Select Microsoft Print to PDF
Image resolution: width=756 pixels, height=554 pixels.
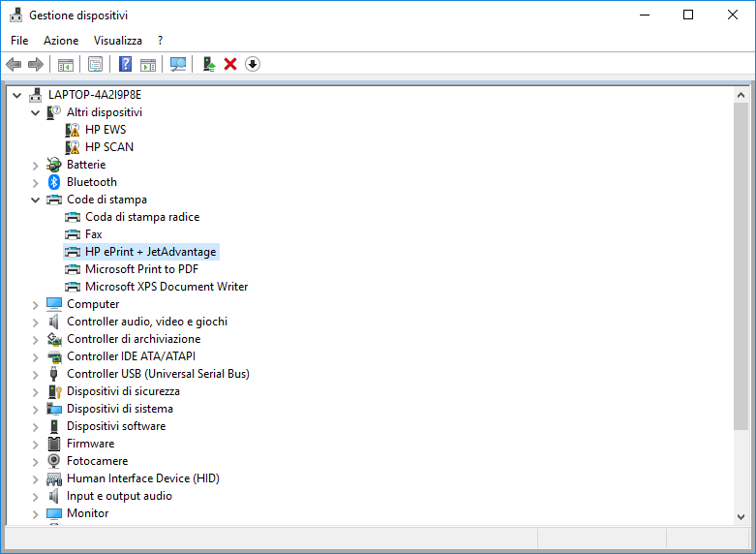pos(141,269)
